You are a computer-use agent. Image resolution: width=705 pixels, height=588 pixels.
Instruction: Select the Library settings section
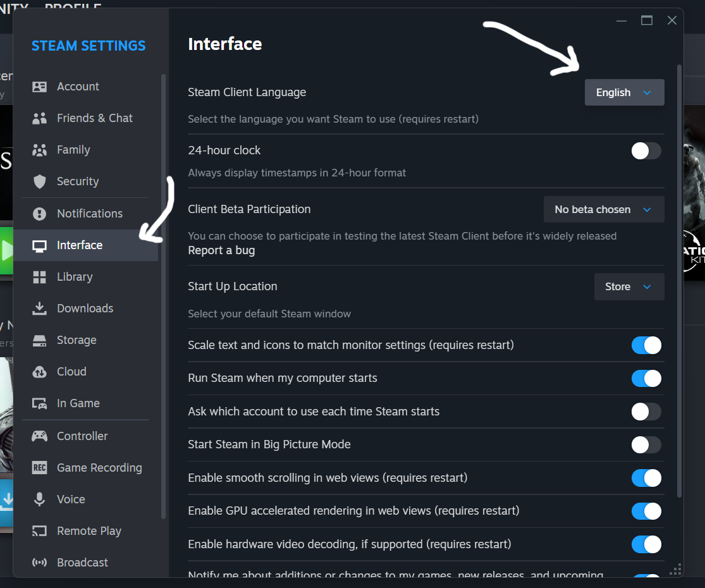[85, 277]
